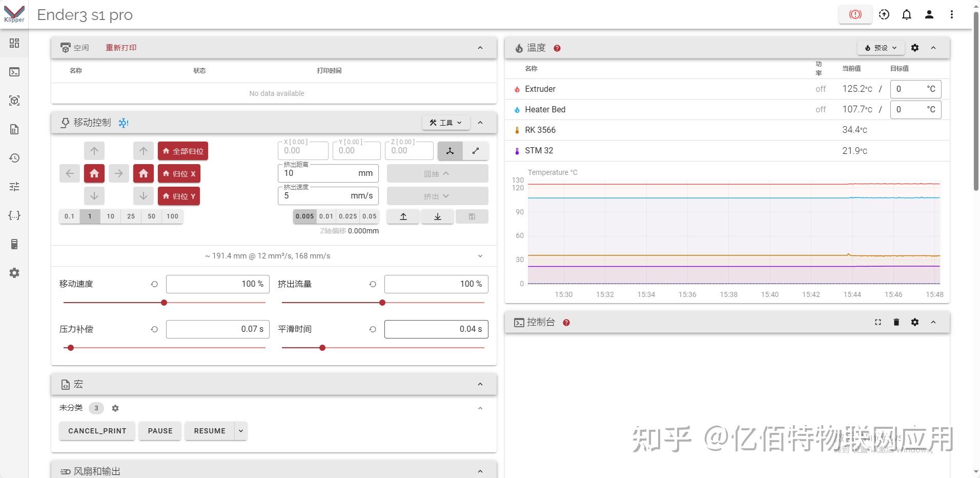
Task: Open the machine settings gear in sidebar
Action: [14, 272]
